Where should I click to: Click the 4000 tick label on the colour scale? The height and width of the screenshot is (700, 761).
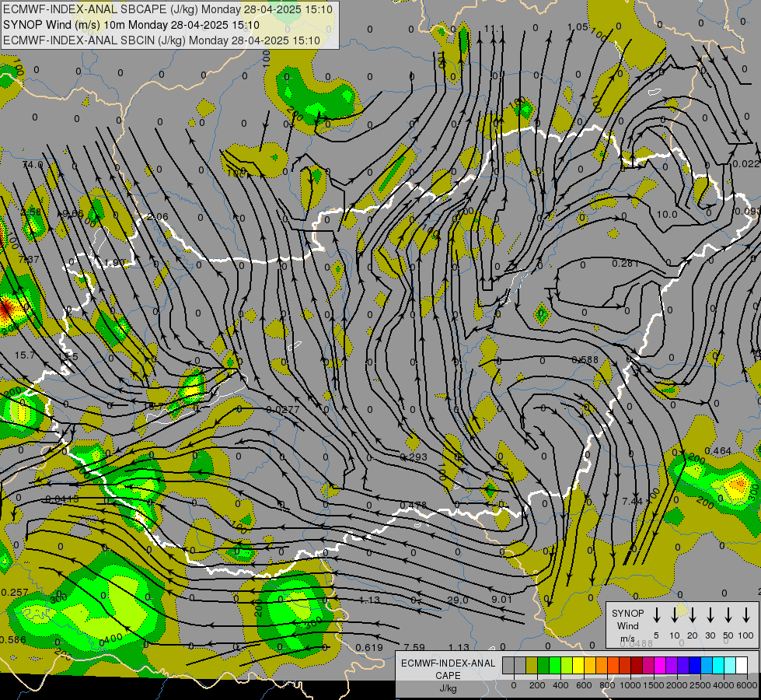[723, 685]
